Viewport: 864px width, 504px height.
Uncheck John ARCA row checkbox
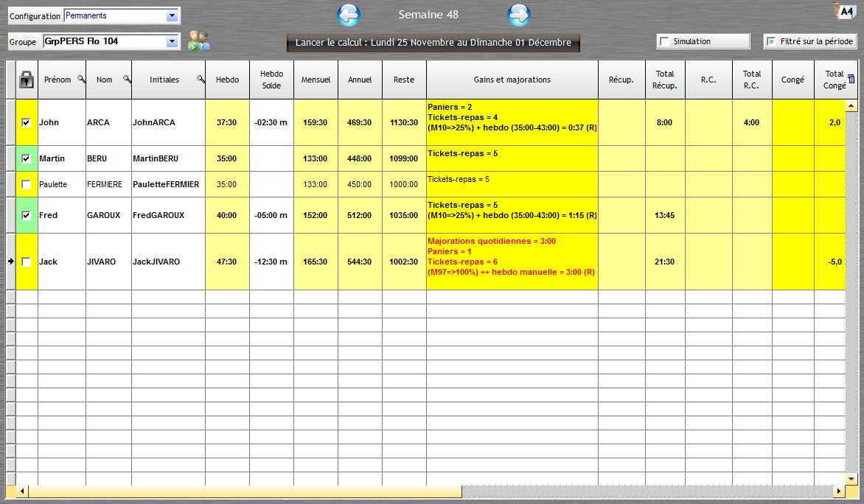(x=26, y=122)
